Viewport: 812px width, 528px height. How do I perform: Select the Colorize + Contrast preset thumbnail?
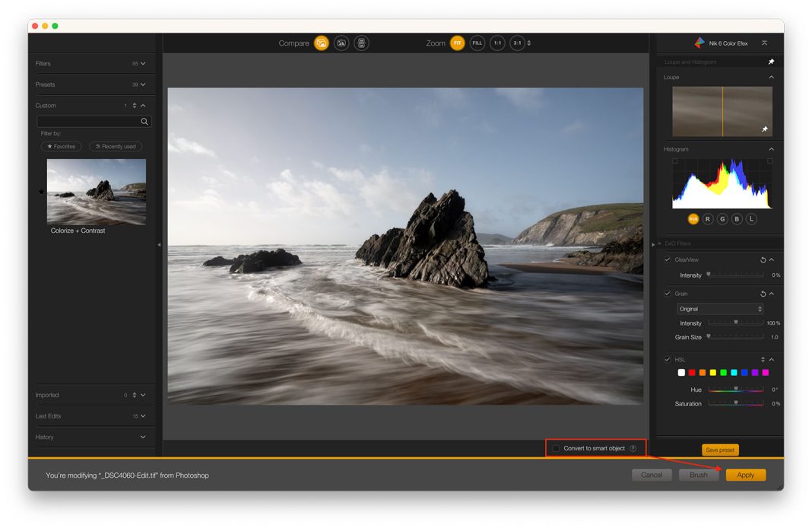(x=97, y=192)
